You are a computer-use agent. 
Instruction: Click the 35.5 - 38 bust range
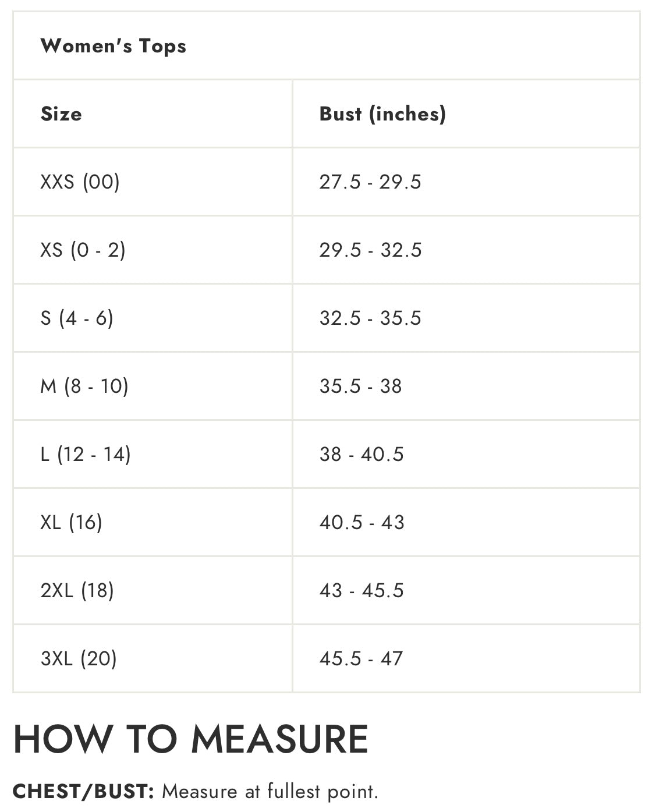click(360, 387)
